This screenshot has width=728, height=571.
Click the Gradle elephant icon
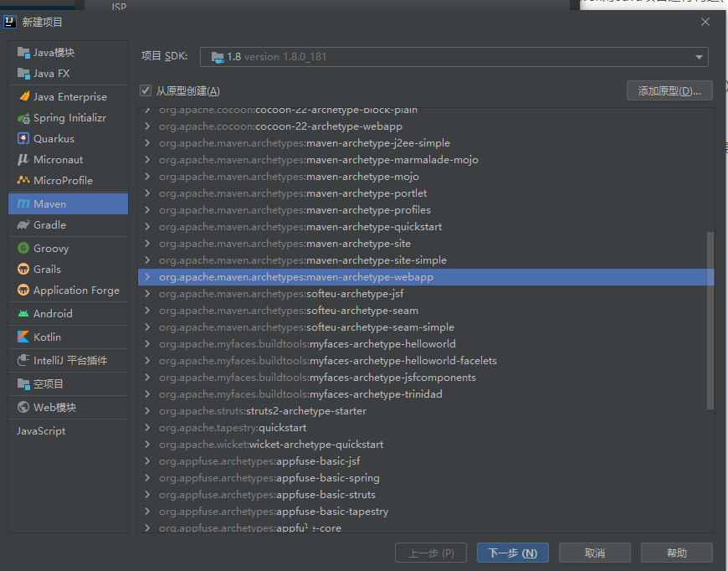click(x=23, y=225)
